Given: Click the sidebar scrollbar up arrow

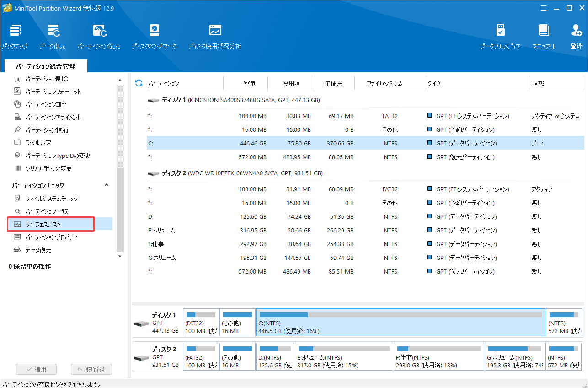Looking at the screenshot, I should 120,81.
